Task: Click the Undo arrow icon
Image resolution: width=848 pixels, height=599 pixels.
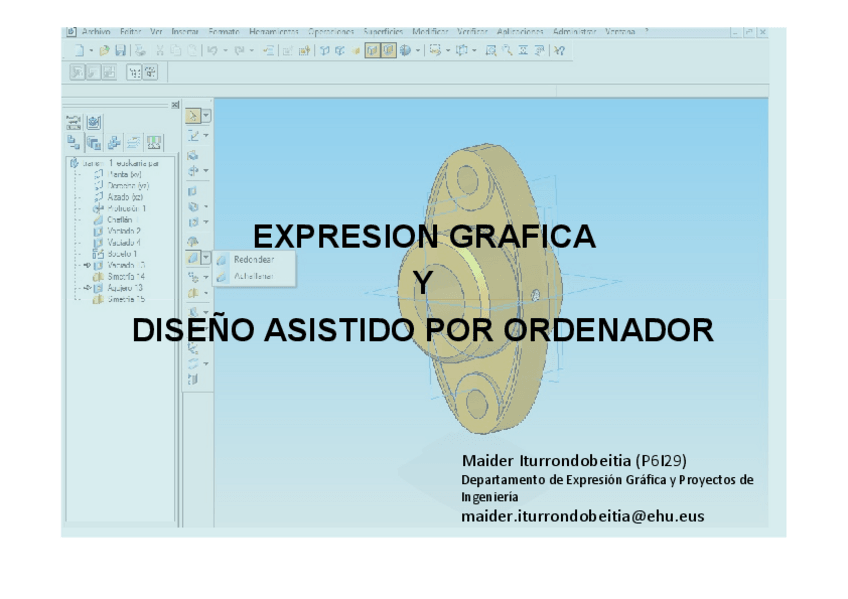Action: [212, 51]
